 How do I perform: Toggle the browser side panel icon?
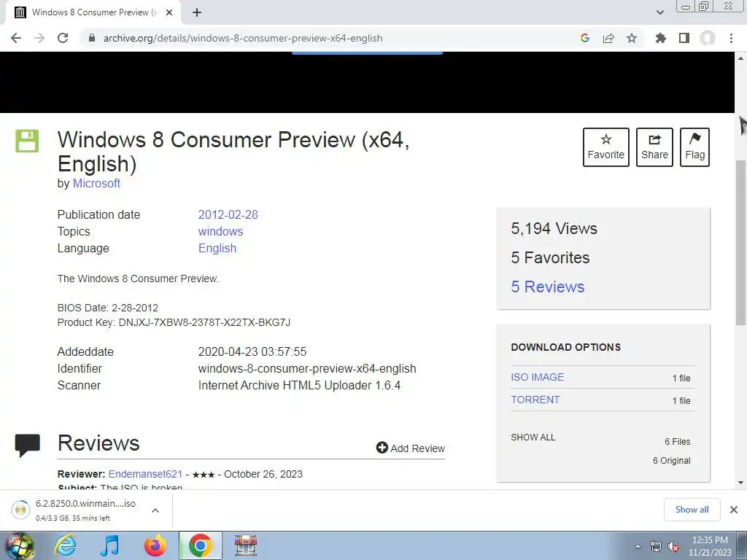click(684, 38)
